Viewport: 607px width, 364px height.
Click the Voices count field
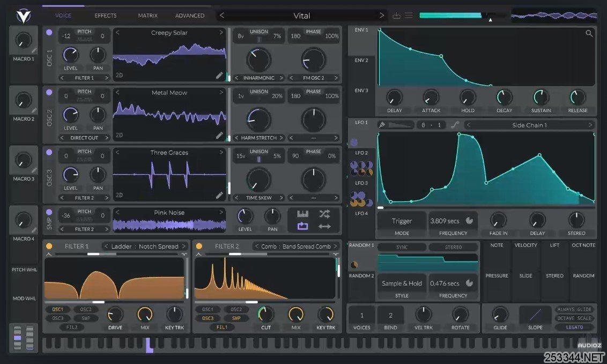[x=361, y=315]
